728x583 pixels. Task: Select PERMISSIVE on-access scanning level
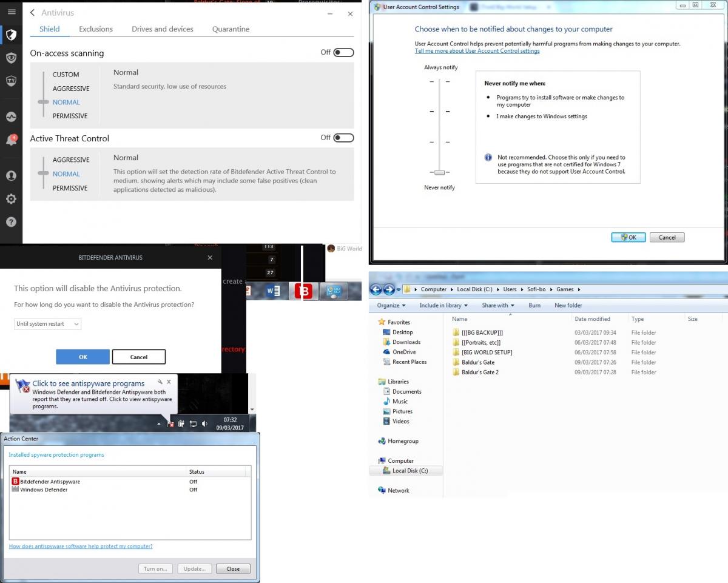(70, 116)
